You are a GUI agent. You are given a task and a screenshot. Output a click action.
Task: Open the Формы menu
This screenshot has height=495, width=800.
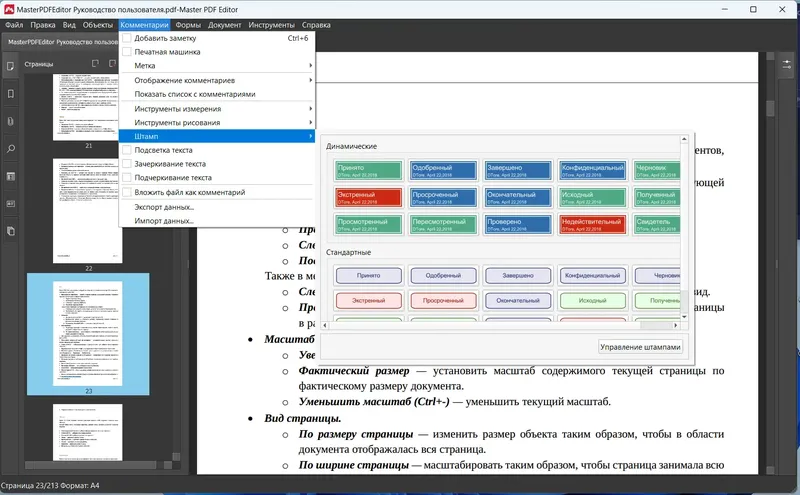click(x=188, y=24)
